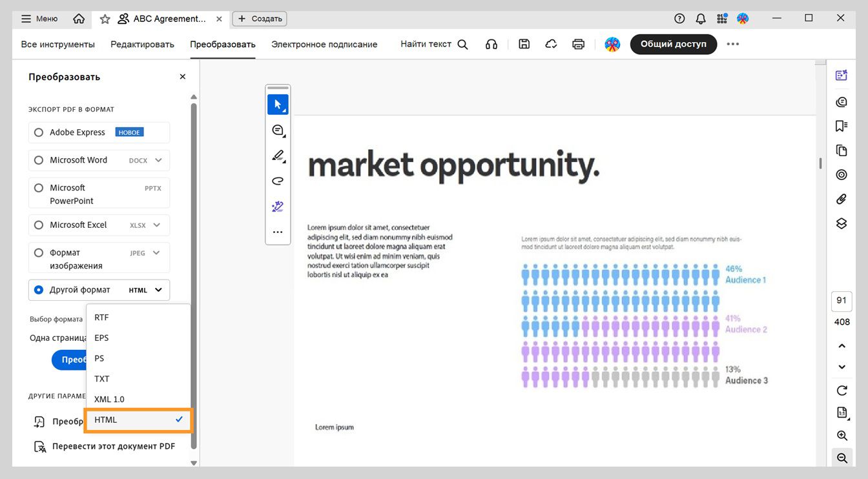Close the ABC Agreement document tab
The image size is (868, 479).
[219, 19]
